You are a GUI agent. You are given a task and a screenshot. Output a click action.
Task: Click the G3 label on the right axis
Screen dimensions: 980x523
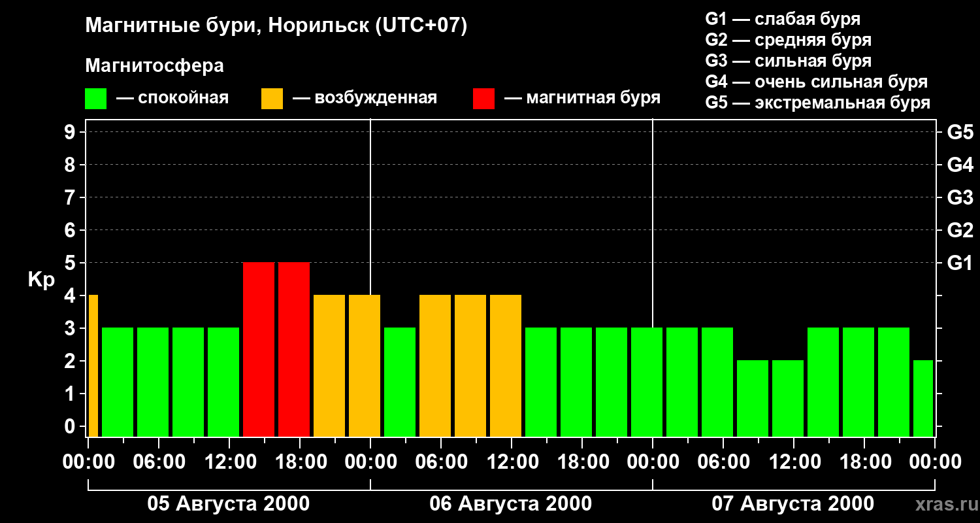coord(960,197)
